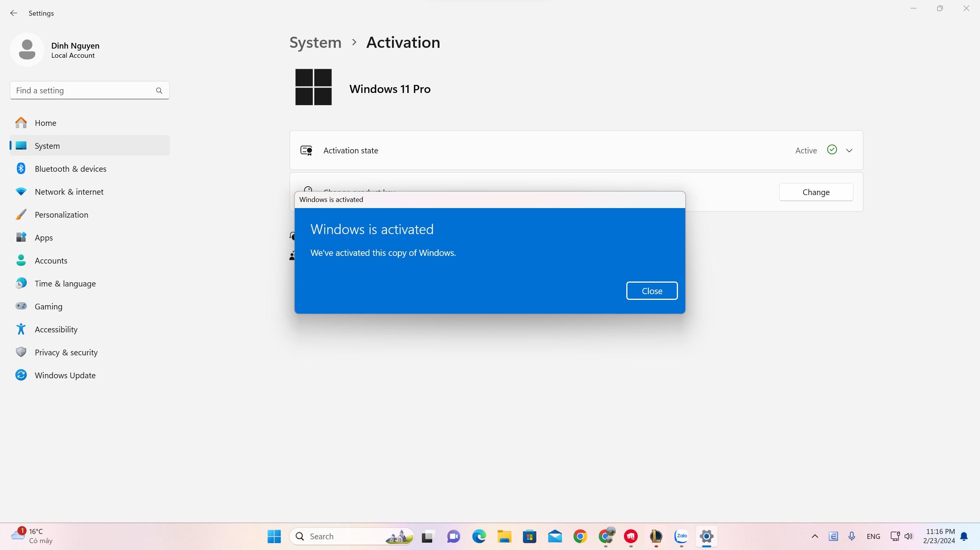The height and width of the screenshot is (550, 980).
Task: Open Bluetooth & devices settings
Action: click(x=90, y=169)
